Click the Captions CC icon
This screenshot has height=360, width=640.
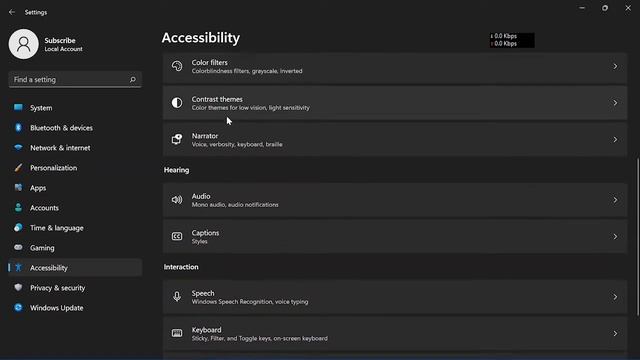point(177,236)
